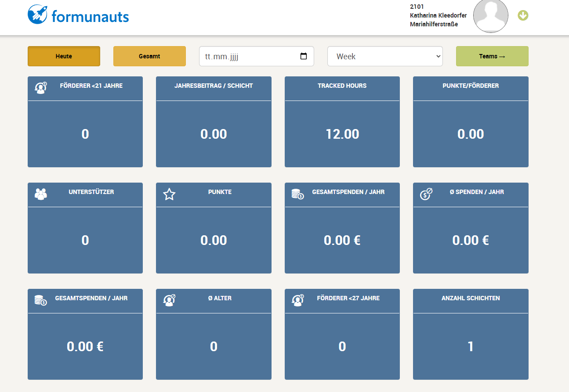Screen dimensions: 569x392
Task: Click the Mariahilferstraße location text
Action: point(434,24)
